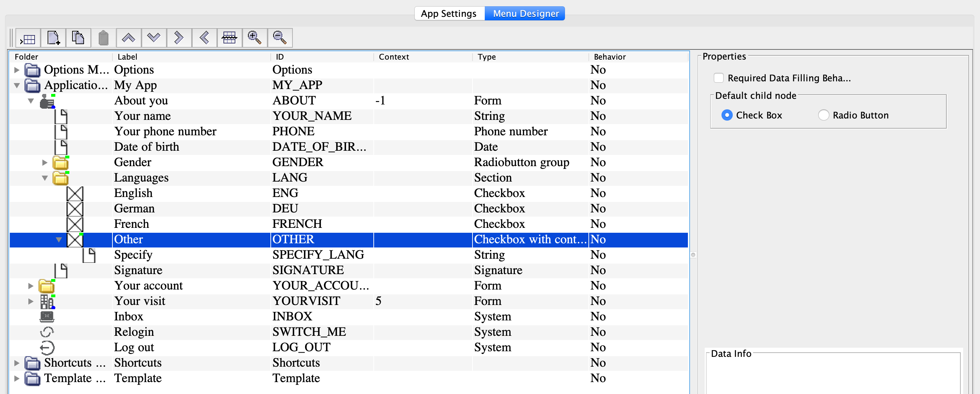Expand the Options Menu folder node
The height and width of the screenshot is (394, 980).
[17, 70]
